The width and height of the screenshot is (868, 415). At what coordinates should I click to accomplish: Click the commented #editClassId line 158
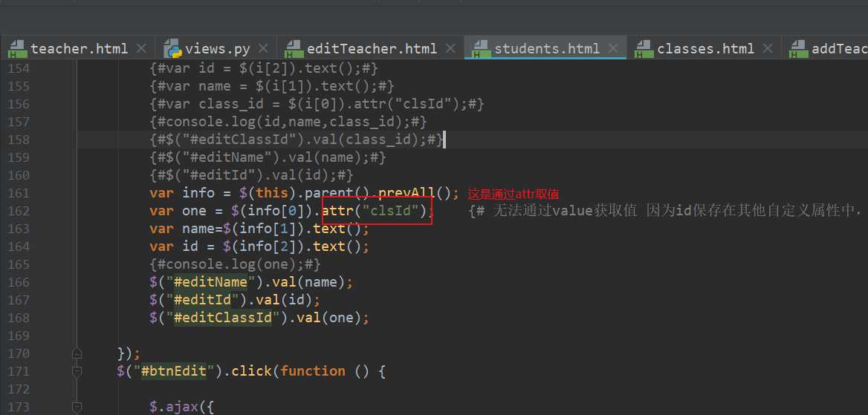pos(297,140)
